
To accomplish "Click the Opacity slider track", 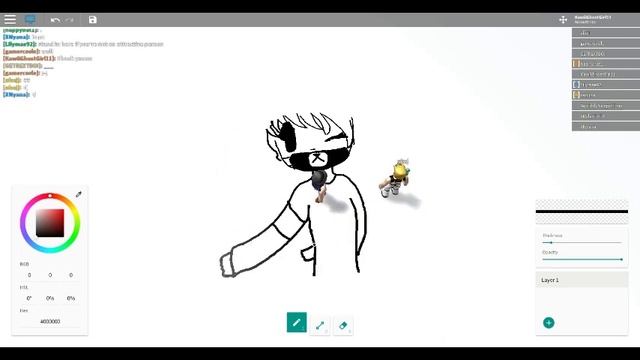I will 582,259.
